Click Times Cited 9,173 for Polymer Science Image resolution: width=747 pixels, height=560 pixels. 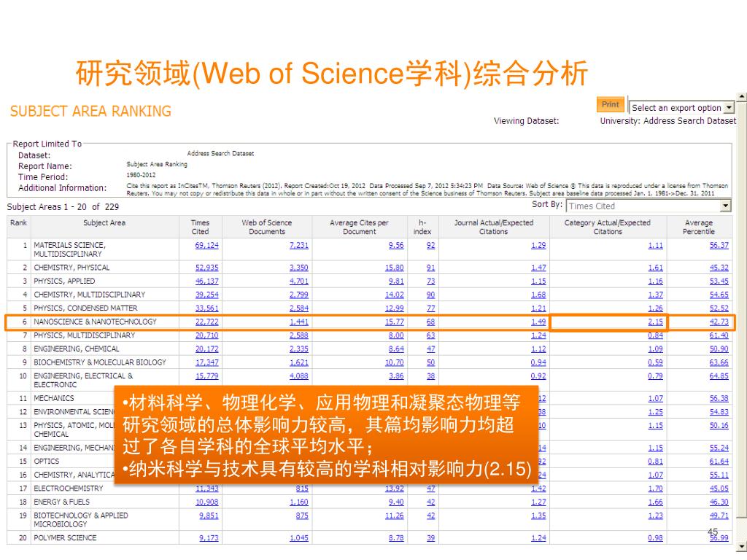pos(209,538)
